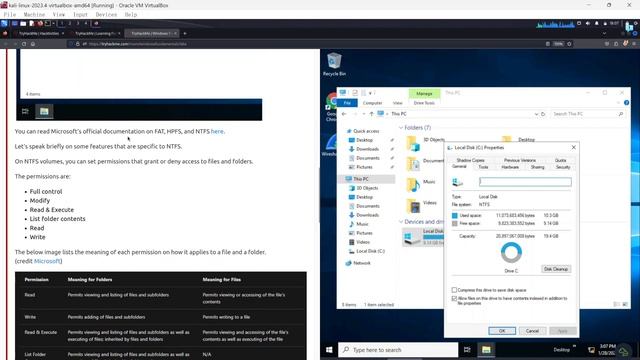Follow the Microsoft credit link
The height and width of the screenshot is (360, 640).
click(x=47, y=261)
